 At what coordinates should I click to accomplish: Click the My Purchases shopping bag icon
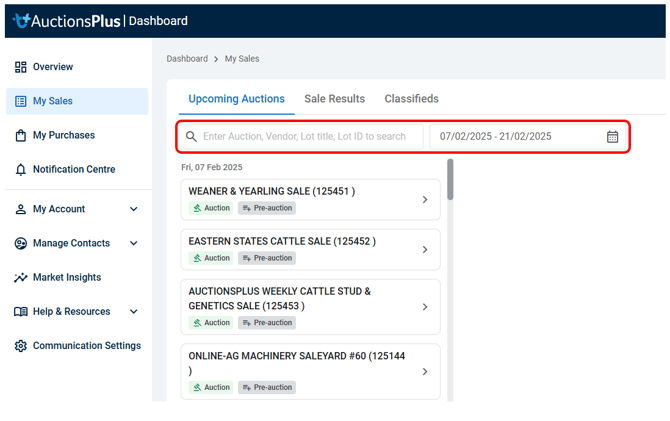point(20,135)
